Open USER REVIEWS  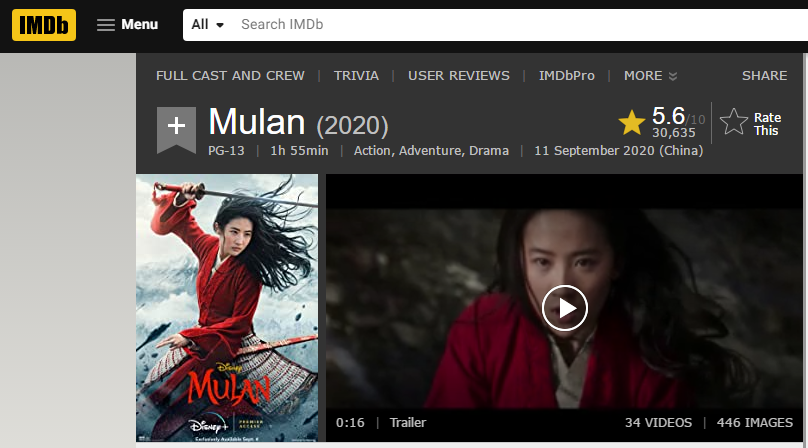[459, 76]
